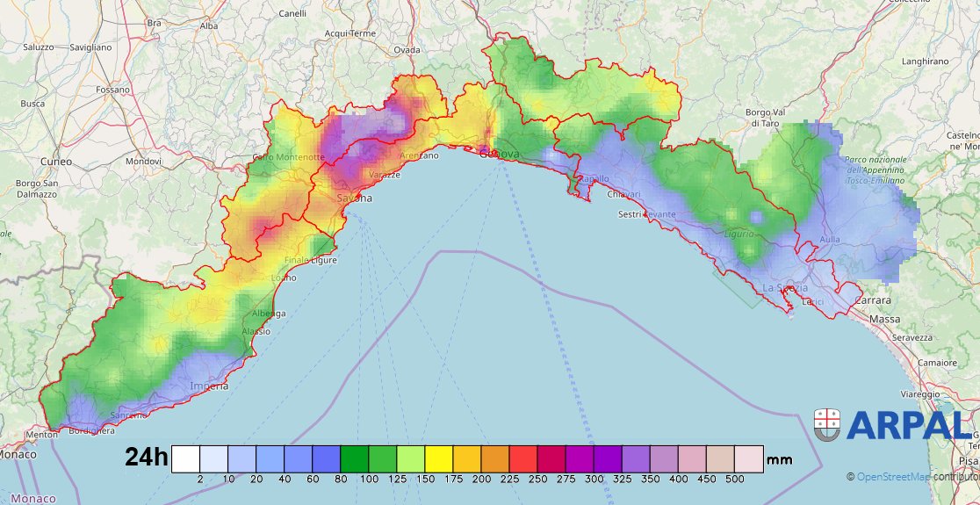The height and width of the screenshot is (505, 980).
Task: Choose the orange 200–225 legend swatch
Action: (x=495, y=458)
